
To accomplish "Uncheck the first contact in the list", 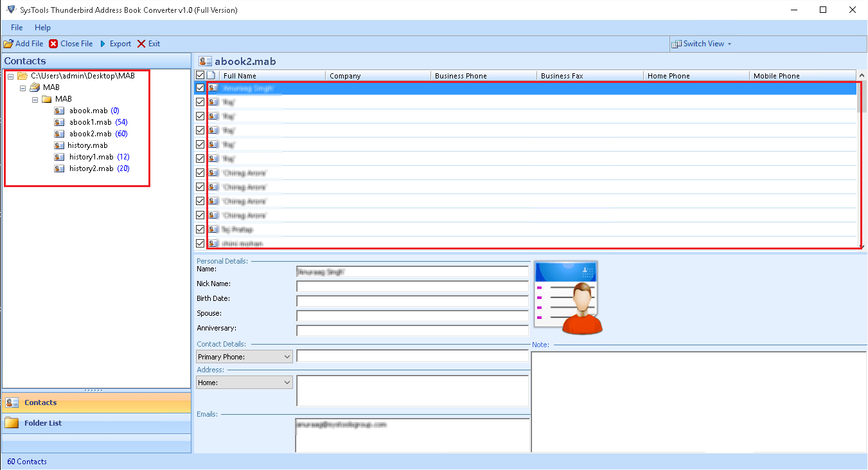I will (200, 87).
